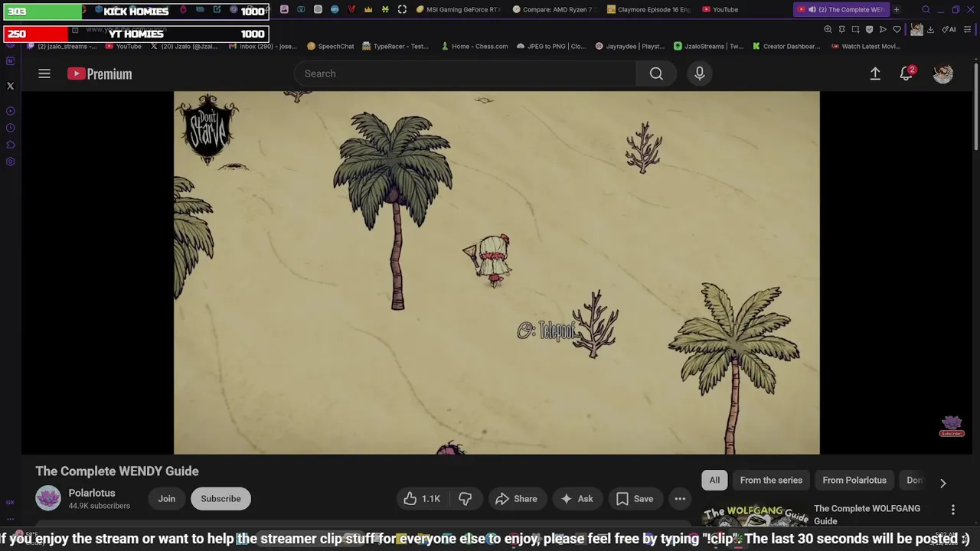980x551 pixels.
Task: Take a snapshot with the capture icon
Action: (855, 29)
